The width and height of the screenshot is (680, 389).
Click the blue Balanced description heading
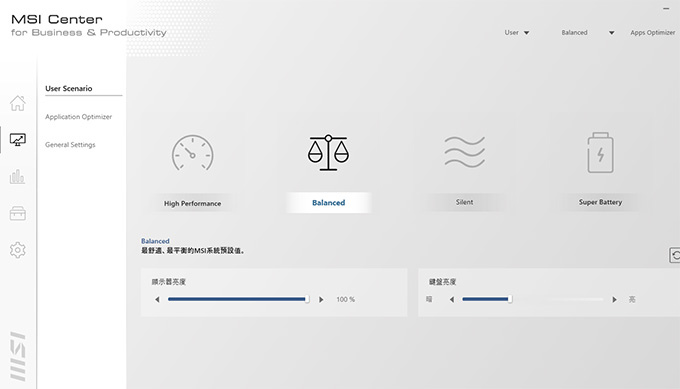[155, 241]
